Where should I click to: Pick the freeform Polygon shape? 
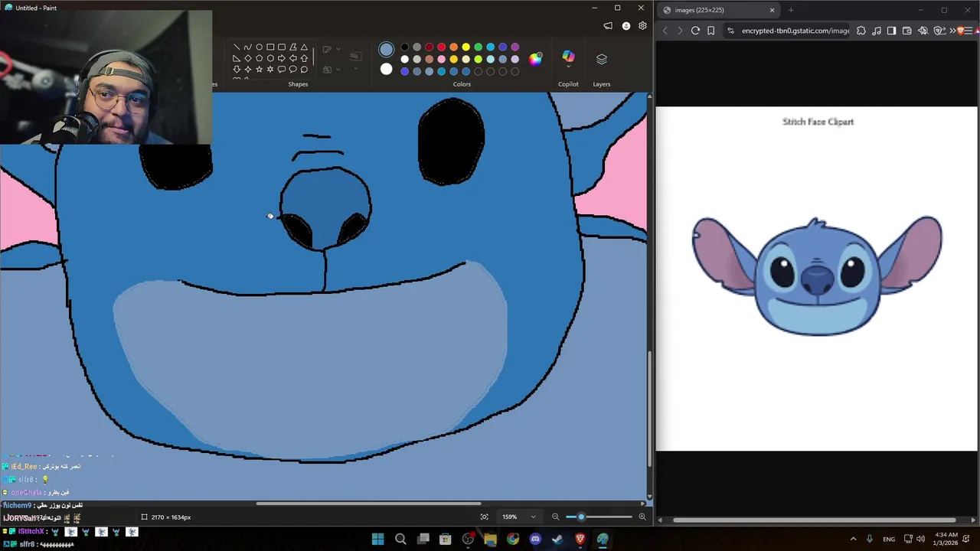tap(293, 47)
